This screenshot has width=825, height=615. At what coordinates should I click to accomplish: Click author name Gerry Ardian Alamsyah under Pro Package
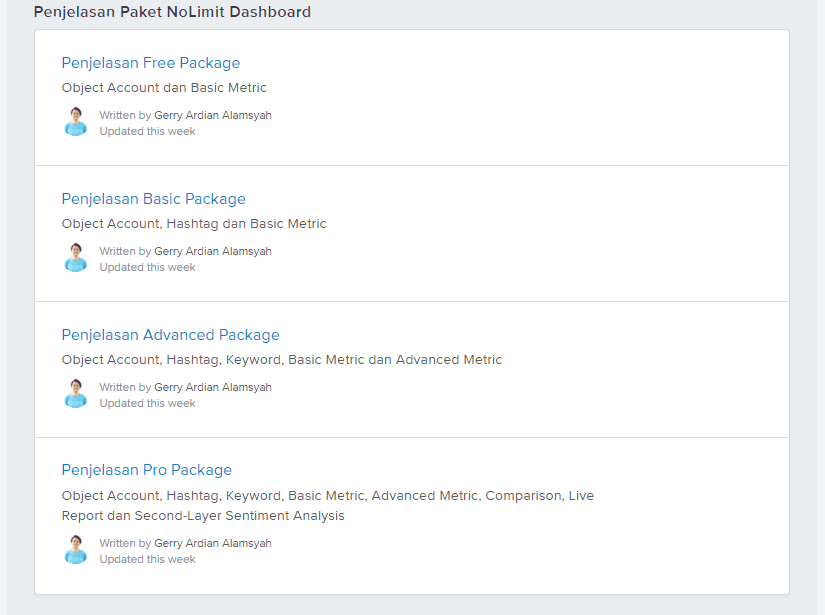point(213,543)
